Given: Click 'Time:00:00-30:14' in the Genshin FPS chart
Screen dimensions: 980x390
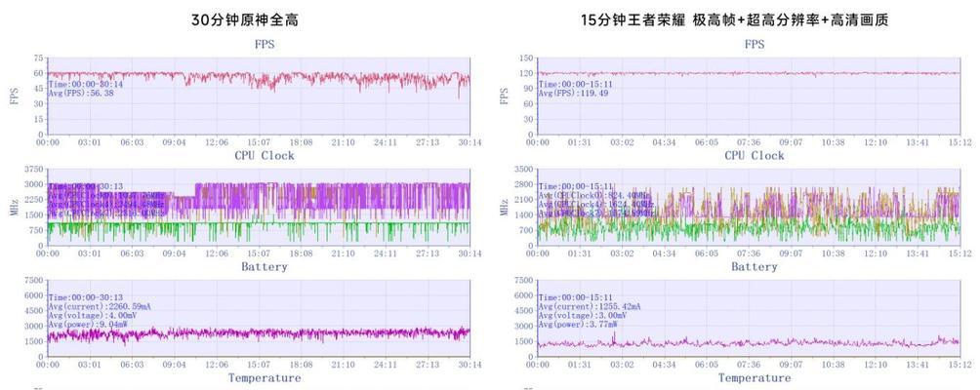Looking at the screenshot, I should click(86, 84).
